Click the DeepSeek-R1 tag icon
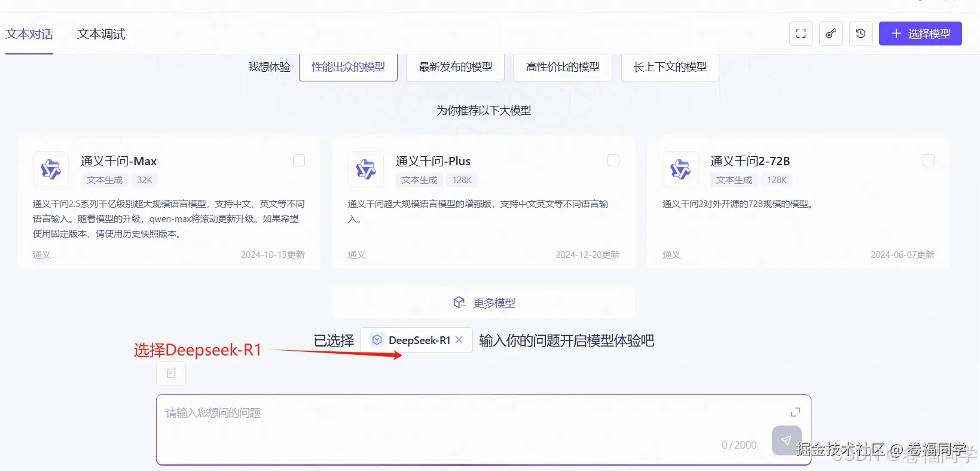 377,340
